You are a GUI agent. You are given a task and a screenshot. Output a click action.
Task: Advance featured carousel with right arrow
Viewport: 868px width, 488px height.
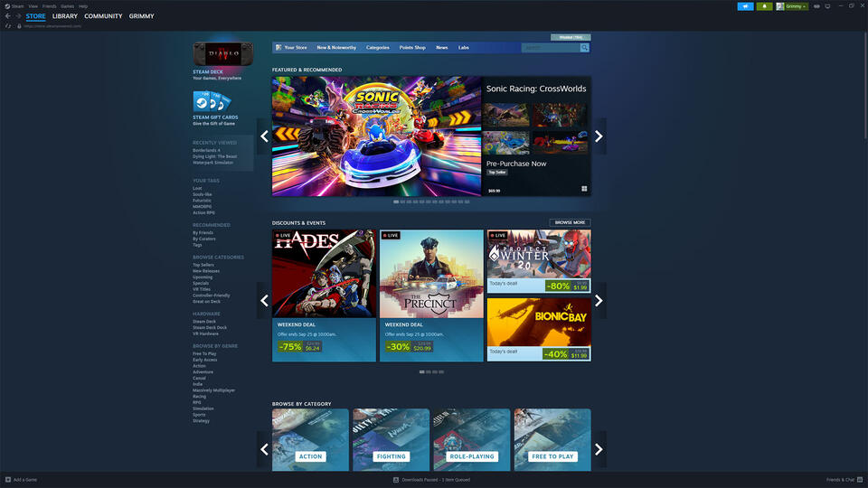[599, 136]
